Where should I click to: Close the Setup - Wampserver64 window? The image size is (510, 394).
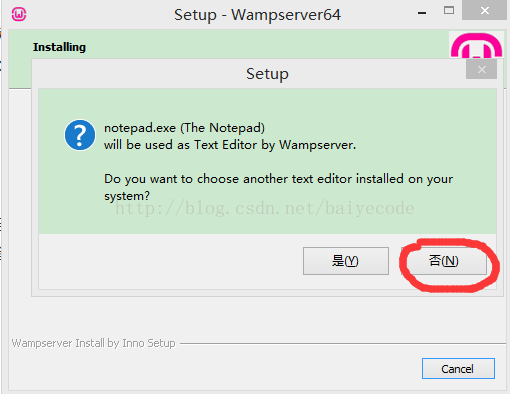tap(484, 10)
